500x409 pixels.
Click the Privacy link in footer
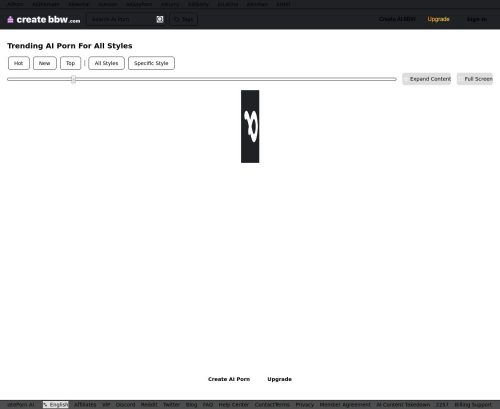tap(305, 405)
